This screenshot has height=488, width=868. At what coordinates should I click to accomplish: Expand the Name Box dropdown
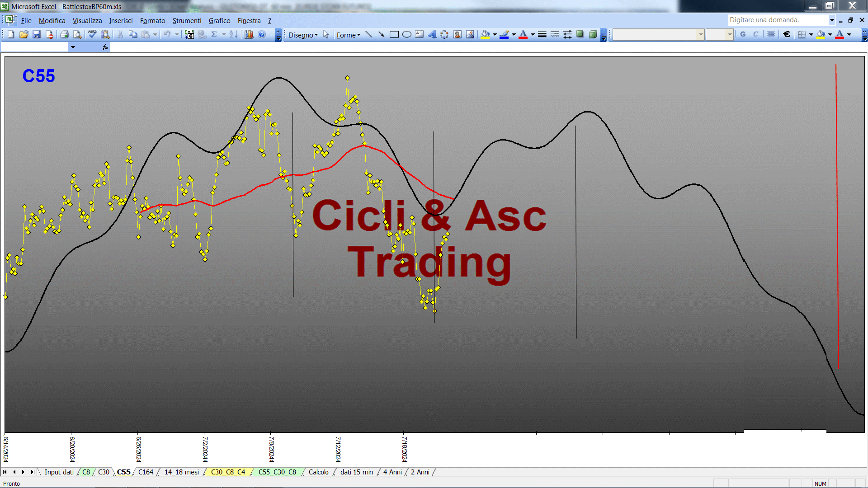[x=73, y=47]
